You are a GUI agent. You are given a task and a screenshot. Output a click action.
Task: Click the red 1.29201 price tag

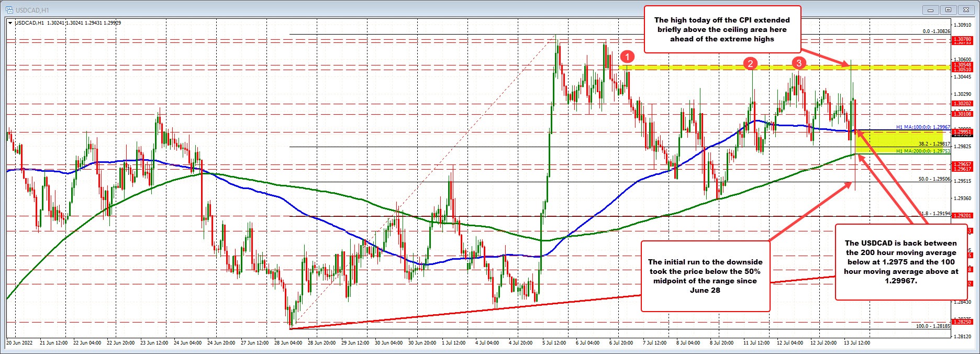pos(962,215)
